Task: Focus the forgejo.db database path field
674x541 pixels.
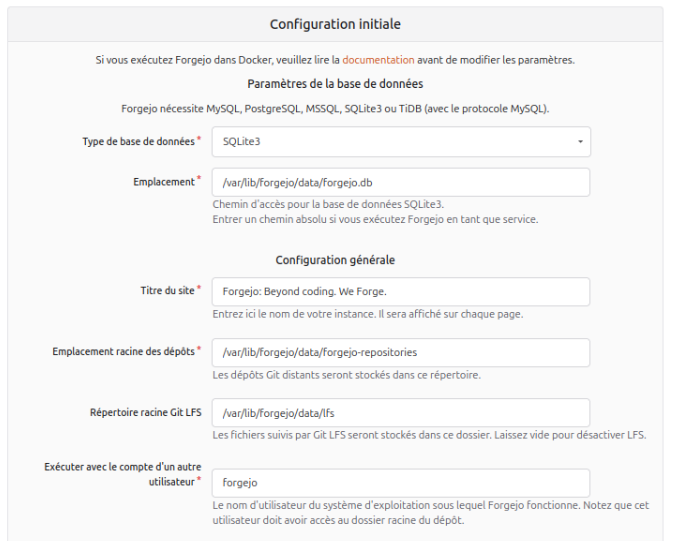Action: pos(401,183)
